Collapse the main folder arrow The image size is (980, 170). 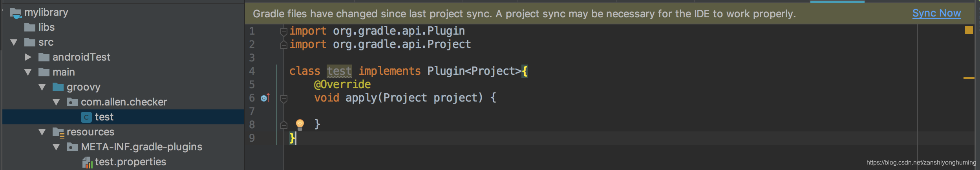(x=28, y=72)
